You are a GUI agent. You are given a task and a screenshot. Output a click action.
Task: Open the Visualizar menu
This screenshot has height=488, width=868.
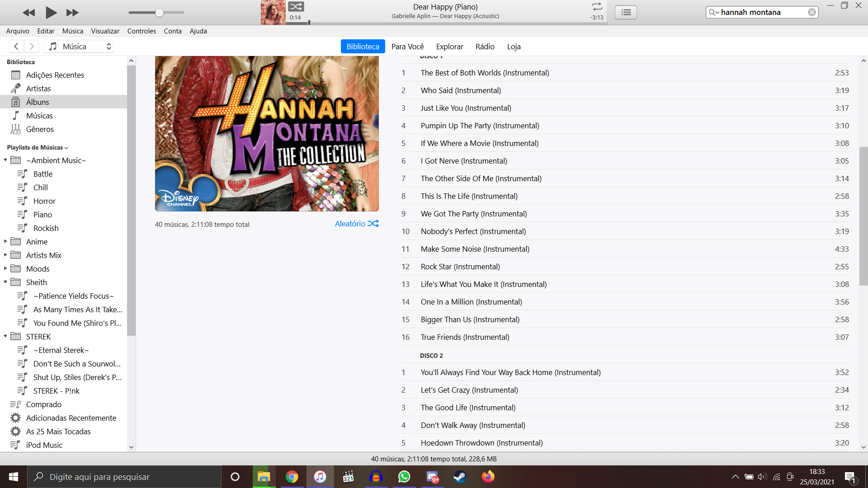(105, 31)
